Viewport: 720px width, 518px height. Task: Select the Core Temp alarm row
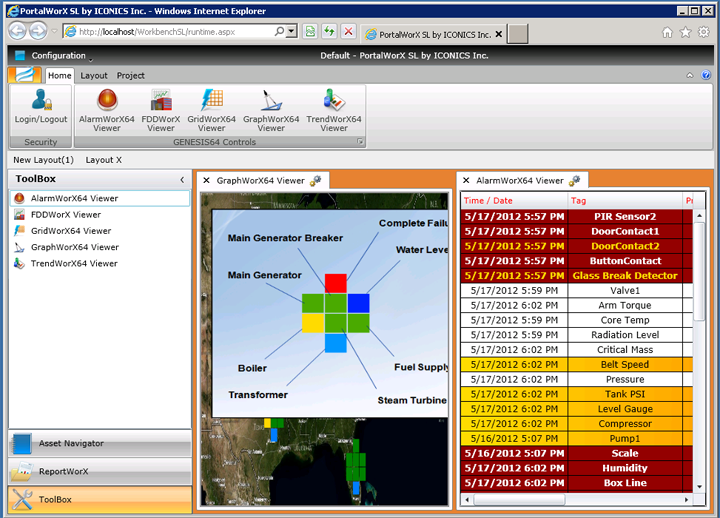click(x=576, y=320)
